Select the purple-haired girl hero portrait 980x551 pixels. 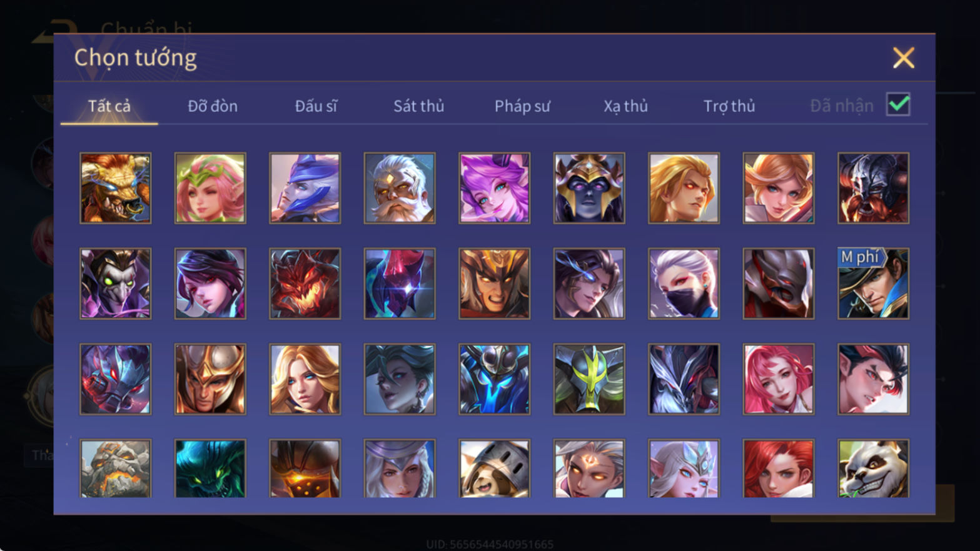tap(494, 188)
